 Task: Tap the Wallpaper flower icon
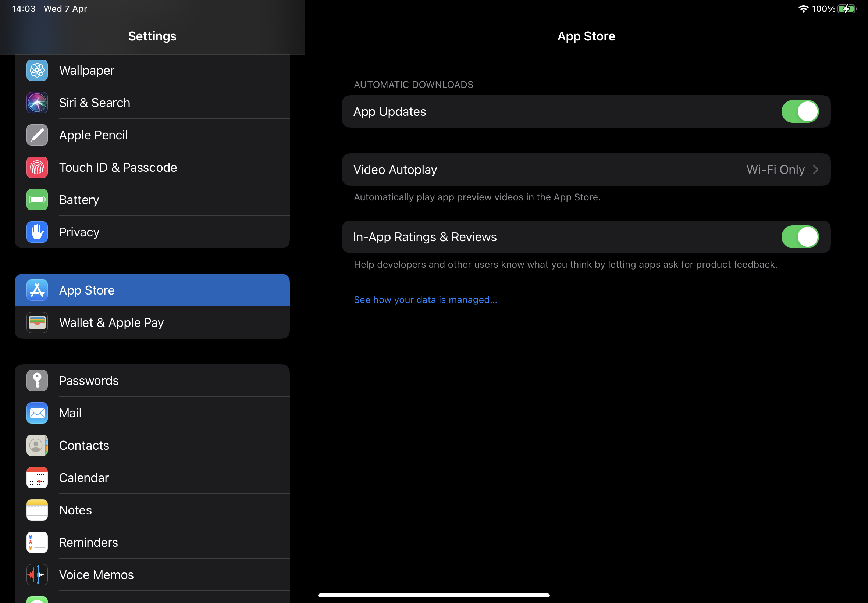click(37, 70)
